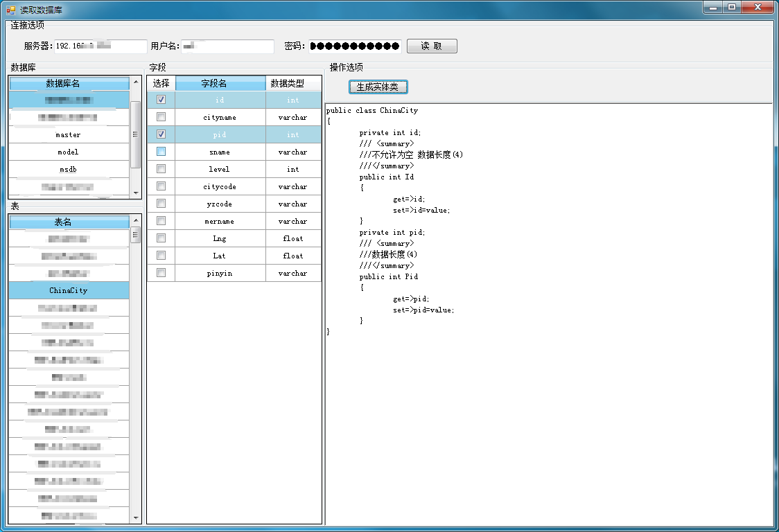Click inside the generated code text area
779x532 pixels.
(549, 314)
